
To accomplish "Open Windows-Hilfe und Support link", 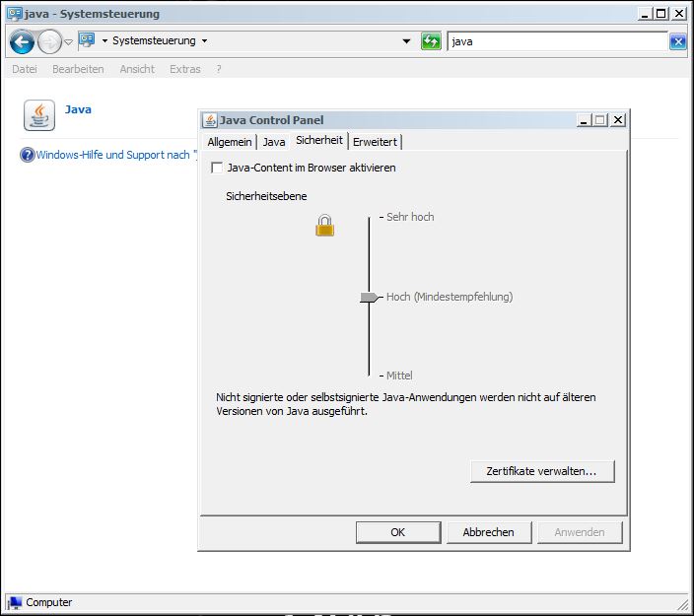I will pyautogui.click(x=116, y=155).
